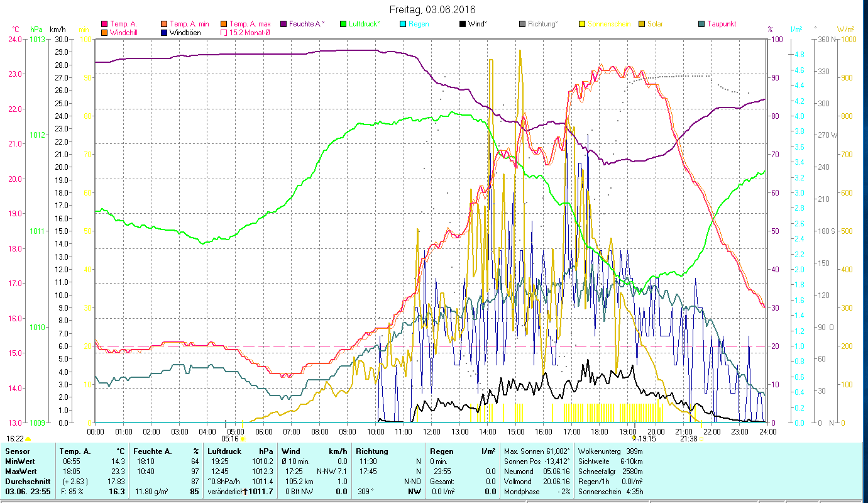Select the maximum pressure value '1012.3'
868x503 pixels.
point(262,471)
